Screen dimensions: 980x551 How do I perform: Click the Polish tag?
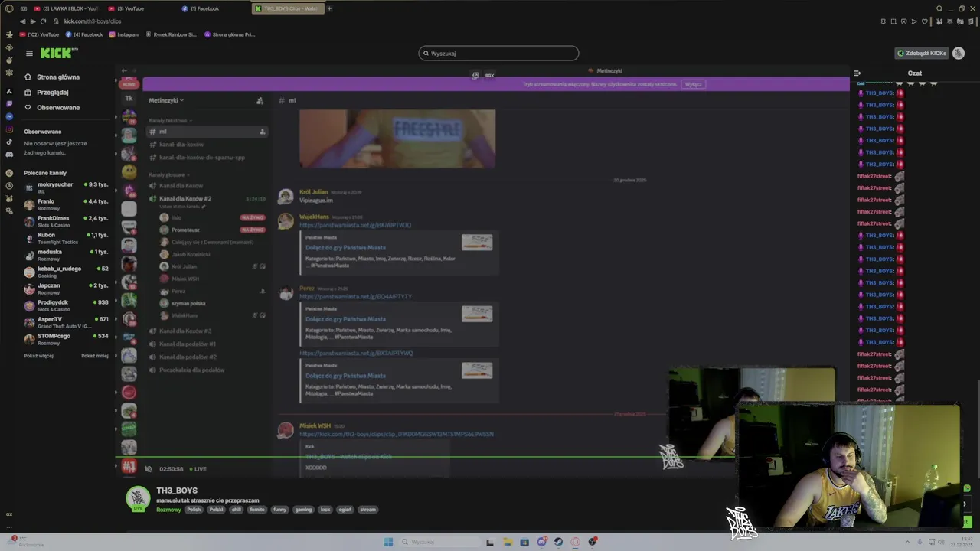[194, 510]
